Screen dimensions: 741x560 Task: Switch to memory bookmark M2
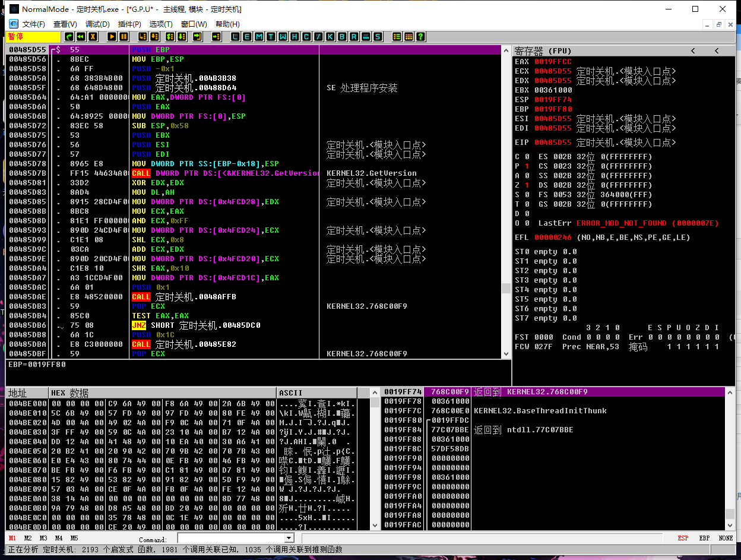[x=28, y=538]
